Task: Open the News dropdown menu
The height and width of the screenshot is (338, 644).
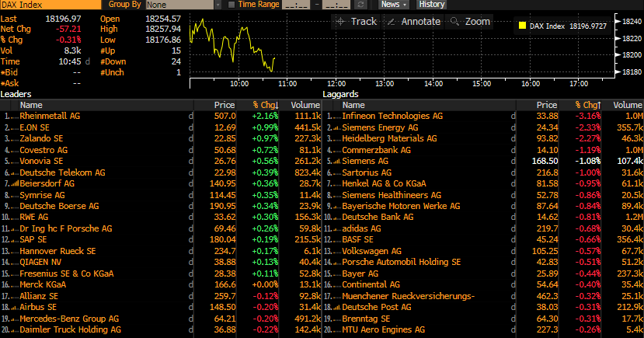Action: pyautogui.click(x=394, y=5)
